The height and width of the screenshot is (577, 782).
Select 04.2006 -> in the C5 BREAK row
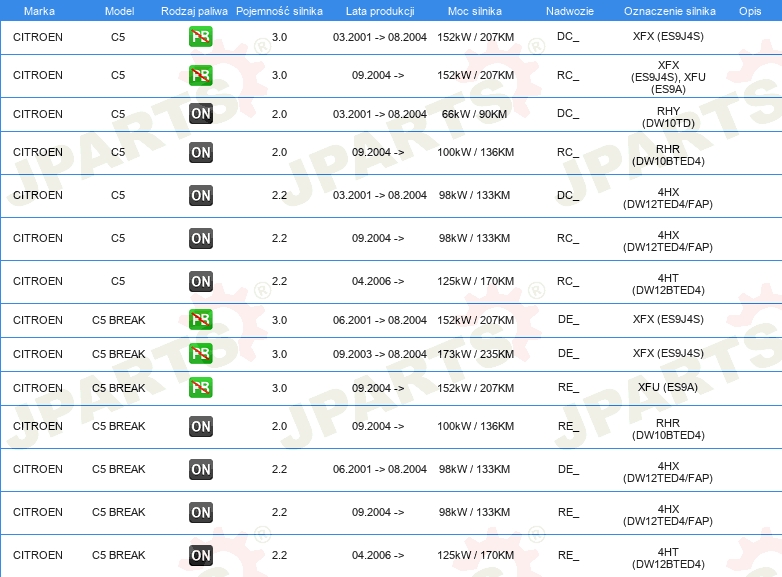tap(378, 555)
